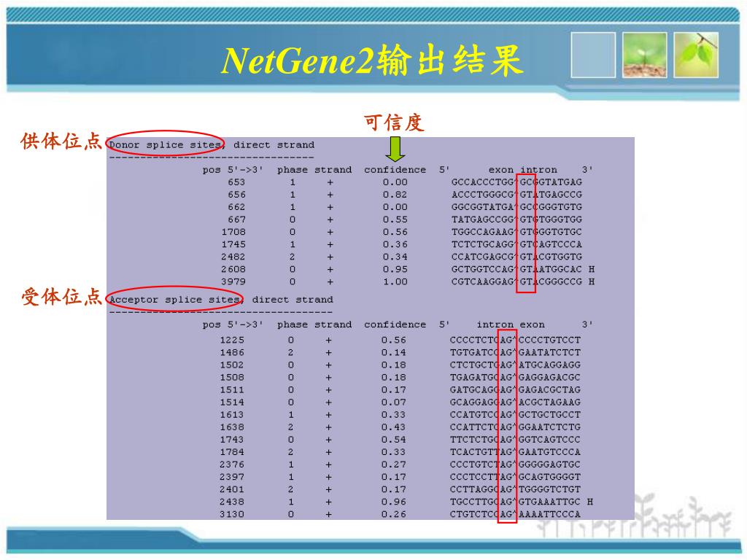
Task: Select the 'Acceptor splice sites' heading text
Action: point(174,300)
